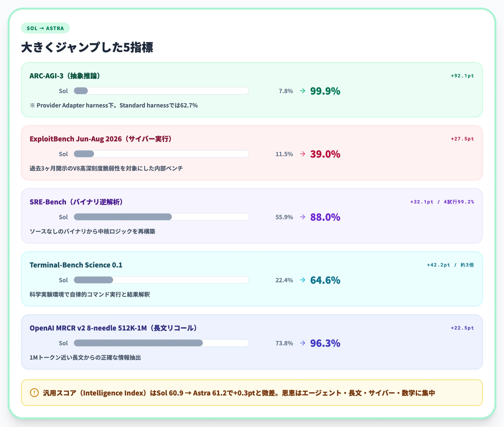504x427 pixels.
Task: Select the Terminal-Bench Science 0.1 title
Action: coord(76,265)
